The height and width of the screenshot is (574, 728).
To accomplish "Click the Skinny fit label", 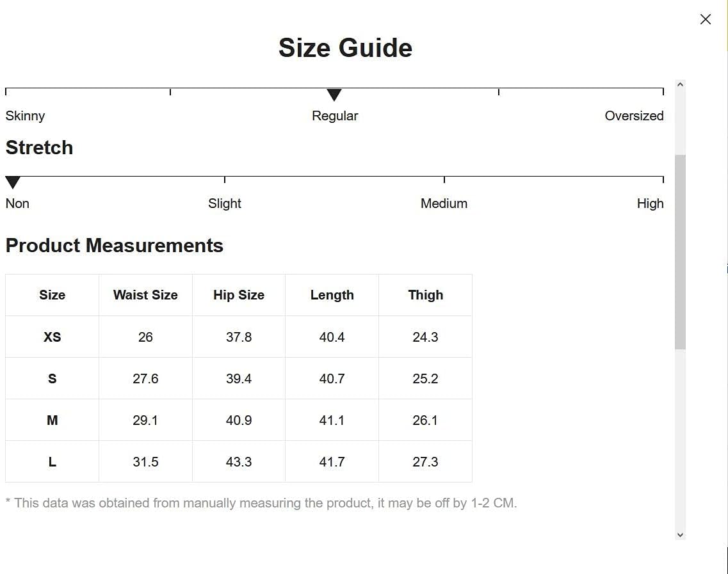I will click(25, 116).
